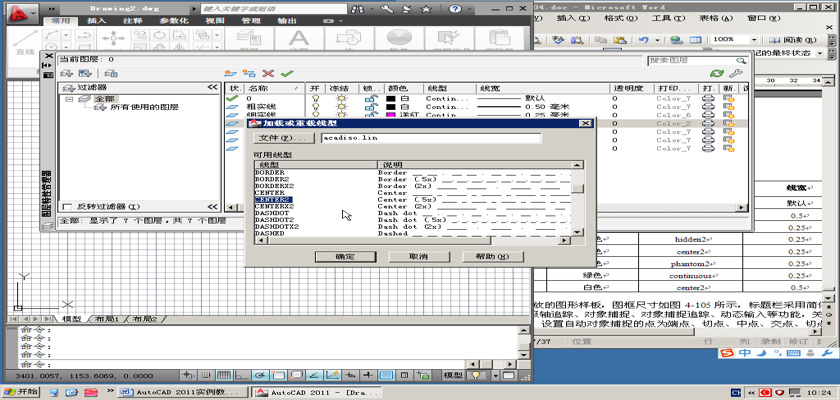The height and width of the screenshot is (400, 840).
Task: Set current layer with green checkmark icon
Action: (287, 73)
